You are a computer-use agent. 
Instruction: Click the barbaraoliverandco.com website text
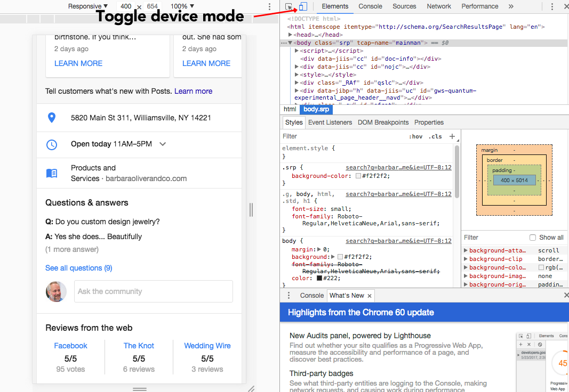[146, 178]
